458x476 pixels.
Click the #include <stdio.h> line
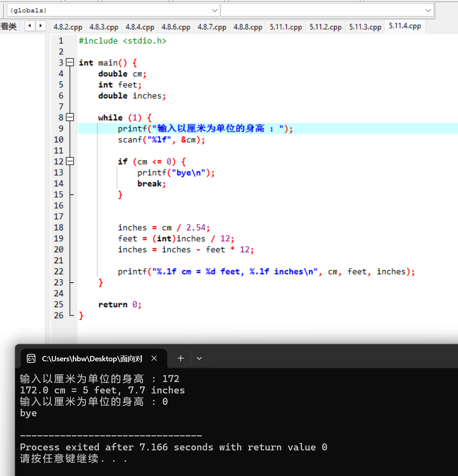pos(122,41)
